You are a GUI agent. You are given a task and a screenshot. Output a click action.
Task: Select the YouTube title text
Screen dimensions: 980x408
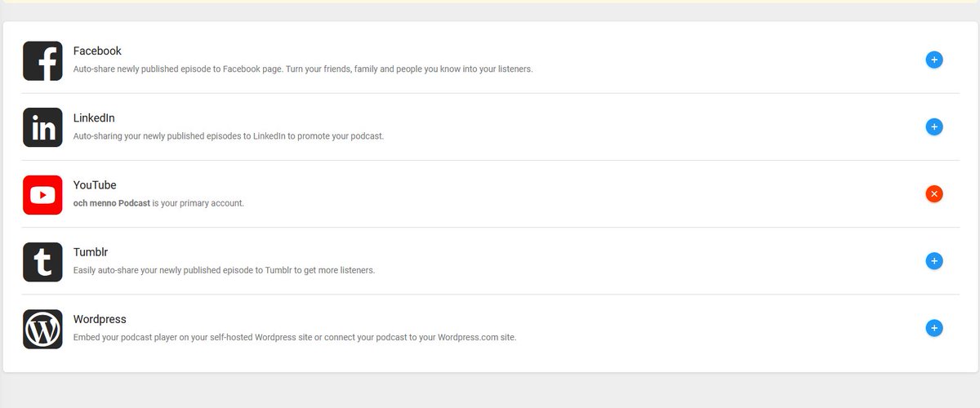[95, 185]
